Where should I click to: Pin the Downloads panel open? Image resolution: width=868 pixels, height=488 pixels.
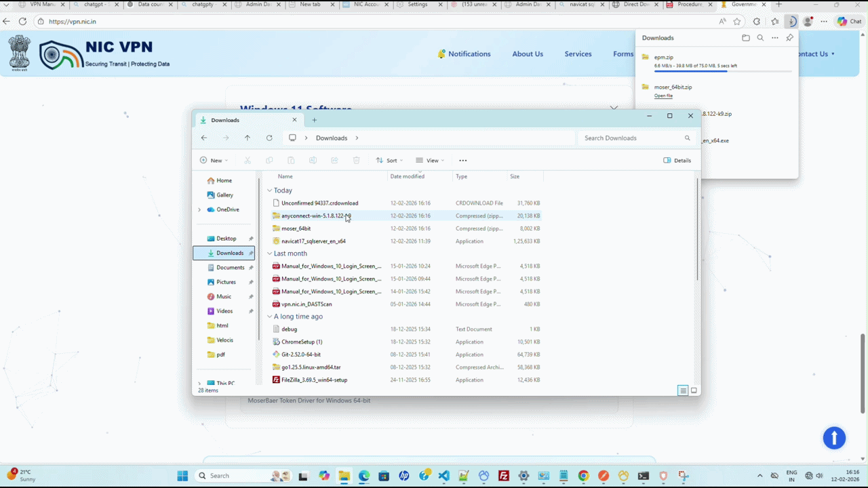pos(789,37)
